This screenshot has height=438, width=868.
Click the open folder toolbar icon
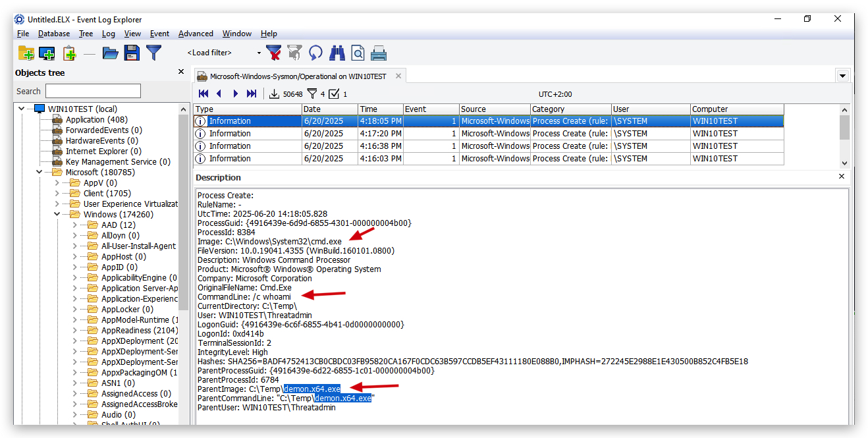coord(110,53)
